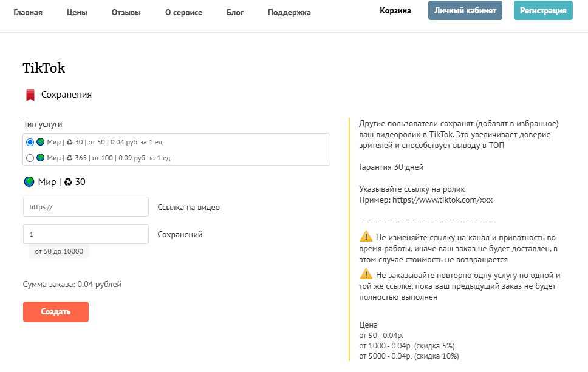Click the 'от 5000 - 0.04р. (скидка 10%)' price line
This screenshot has height=372, width=588.
[x=409, y=356]
